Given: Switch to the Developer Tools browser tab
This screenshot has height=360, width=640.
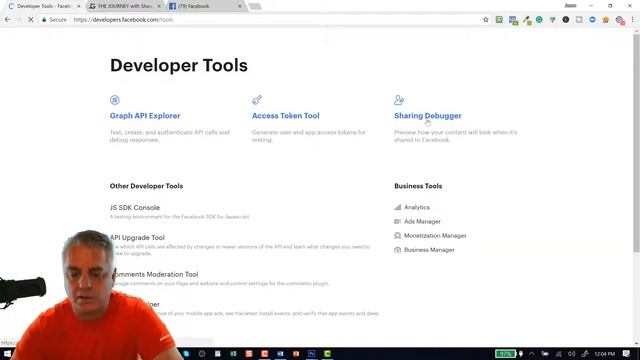Looking at the screenshot, I should coord(43,6).
